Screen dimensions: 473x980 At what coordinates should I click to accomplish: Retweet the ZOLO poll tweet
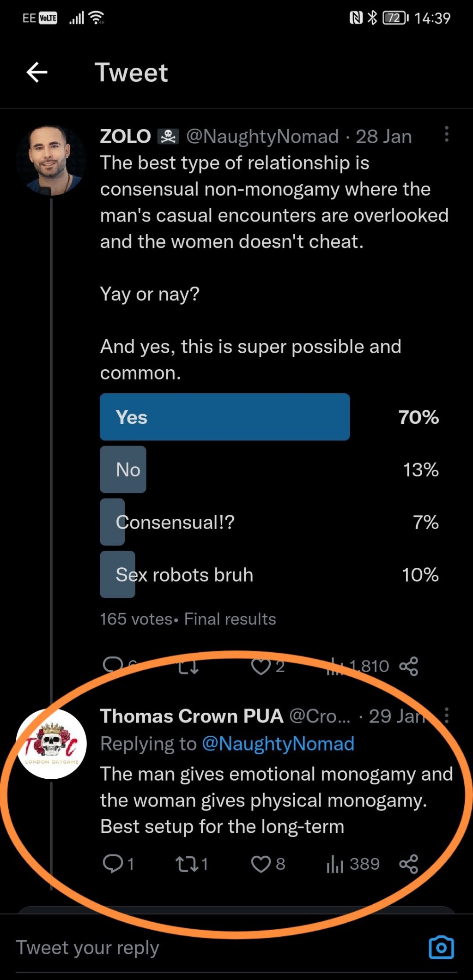(x=188, y=667)
